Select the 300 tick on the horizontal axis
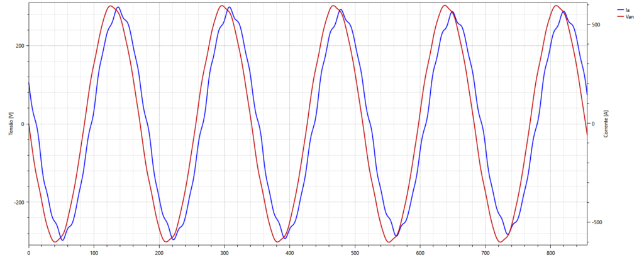This screenshot has width=644, height=265. tap(225, 253)
